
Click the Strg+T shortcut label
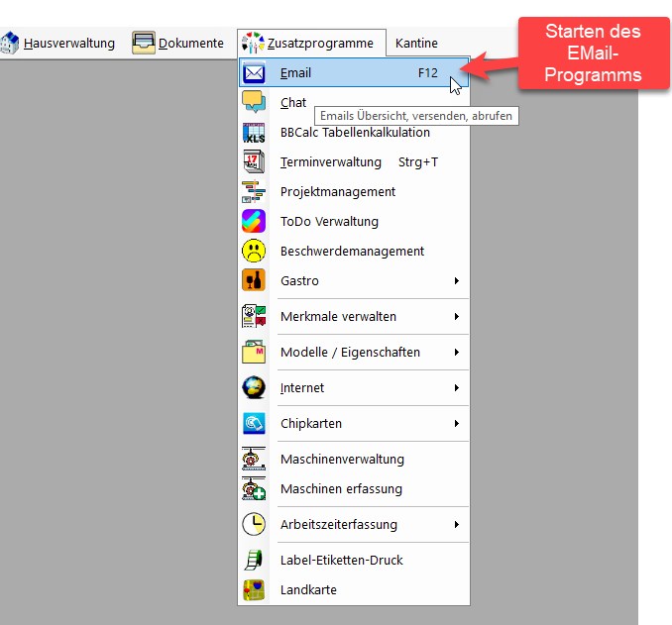[418, 161]
